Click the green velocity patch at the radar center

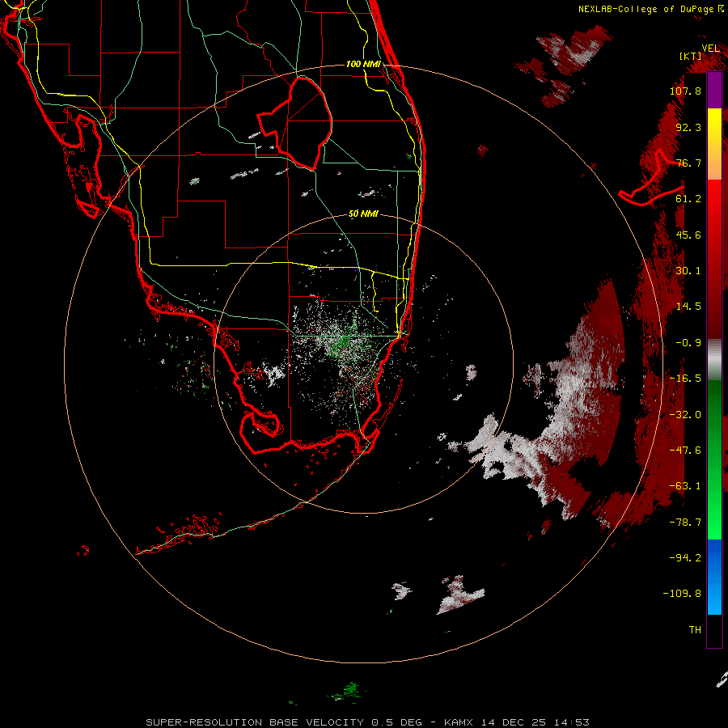coord(344,344)
